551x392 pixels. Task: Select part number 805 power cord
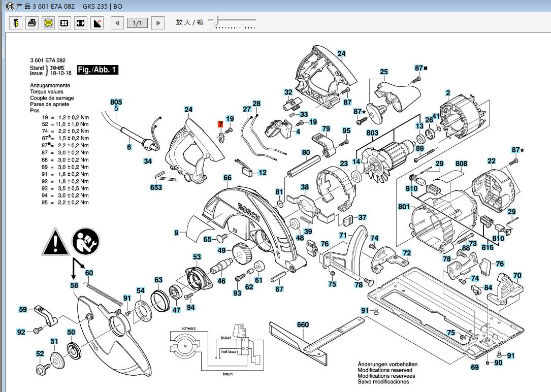pos(116,102)
